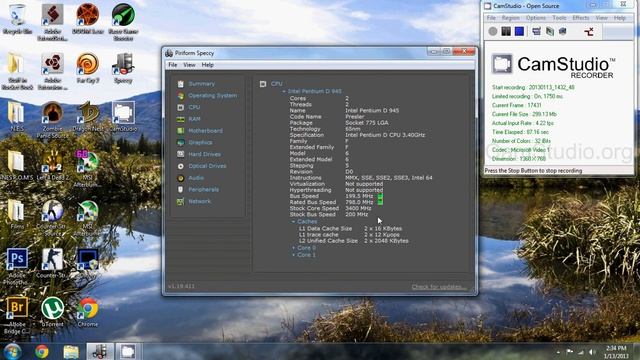Select the 'Code Name' Presler row
Image resolution: width=640 pixels, height=360 pixels.
pos(327,117)
